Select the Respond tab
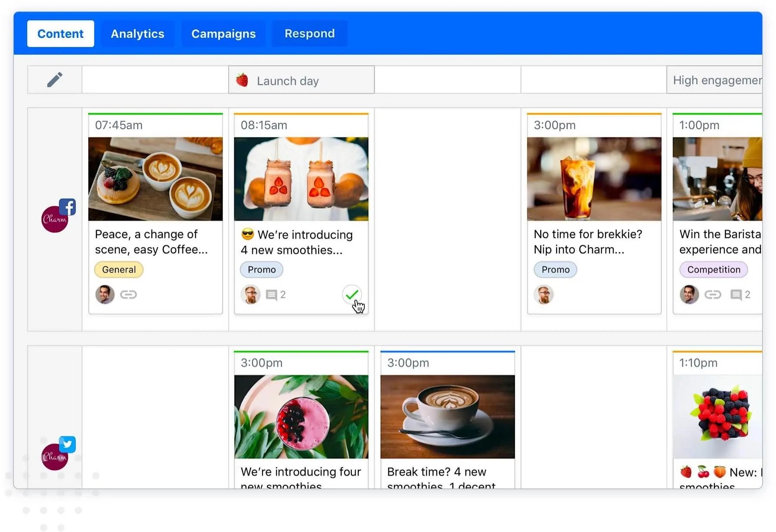Image resolution: width=776 pixels, height=532 pixels. click(x=309, y=34)
